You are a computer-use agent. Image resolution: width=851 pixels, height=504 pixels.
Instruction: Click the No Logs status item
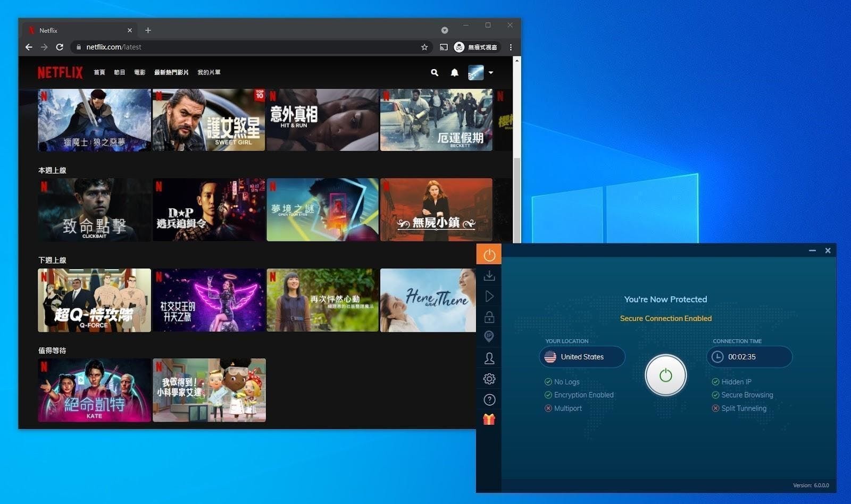point(562,382)
